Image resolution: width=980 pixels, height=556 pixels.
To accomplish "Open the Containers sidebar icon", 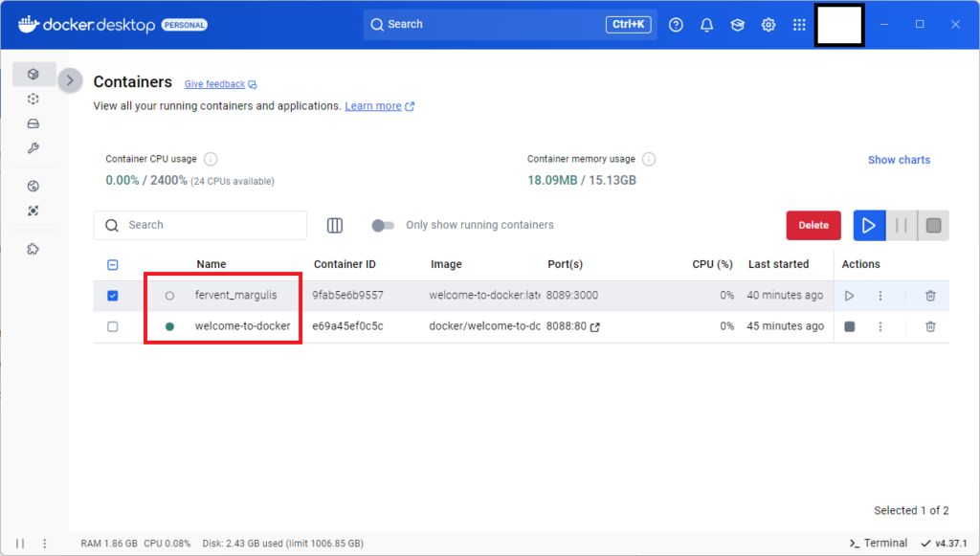I will coord(33,74).
